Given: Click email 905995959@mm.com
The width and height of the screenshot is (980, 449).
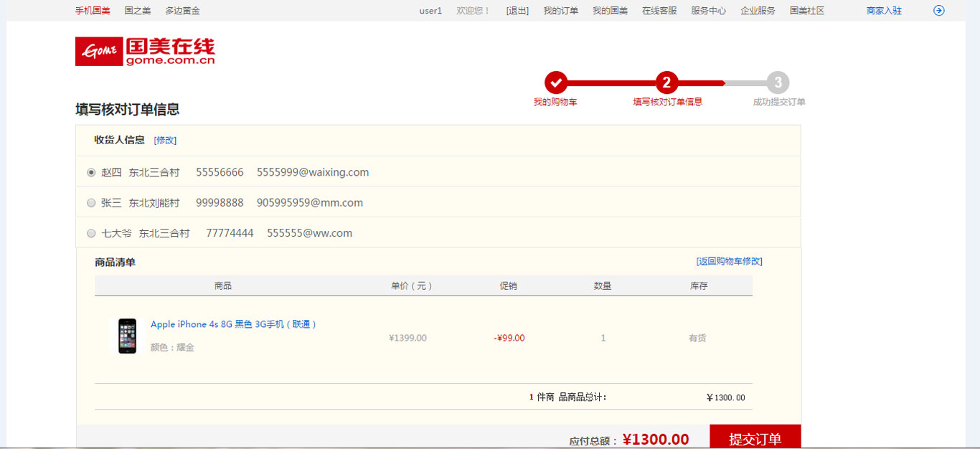Looking at the screenshot, I should point(310,203).
